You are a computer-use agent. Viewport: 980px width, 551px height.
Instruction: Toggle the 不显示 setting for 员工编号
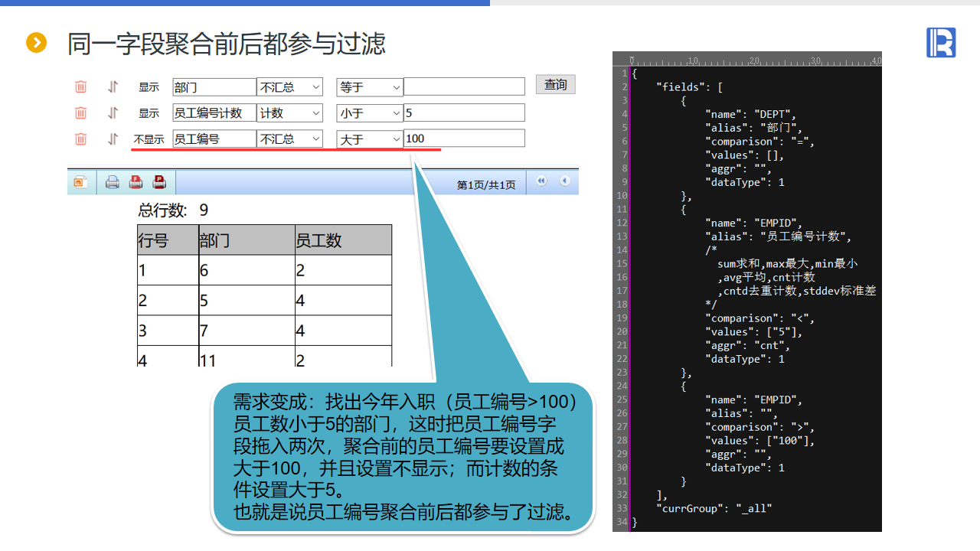coord(149,139)
